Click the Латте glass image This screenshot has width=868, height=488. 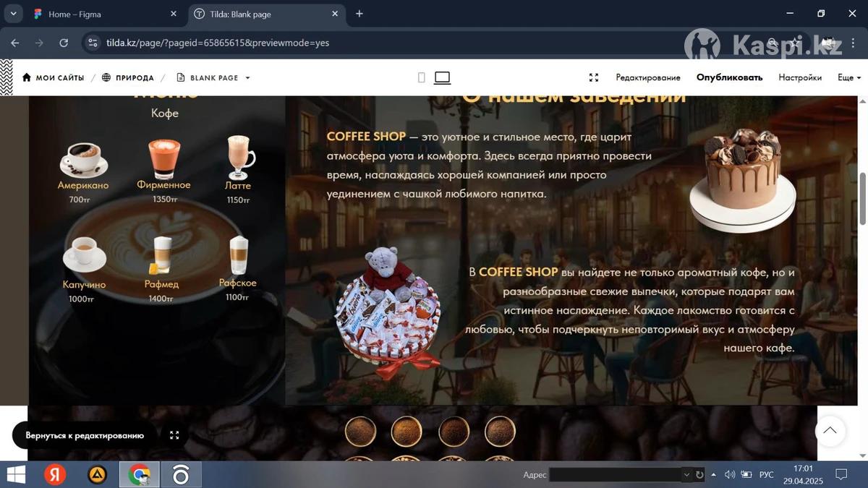coord(239,157)
